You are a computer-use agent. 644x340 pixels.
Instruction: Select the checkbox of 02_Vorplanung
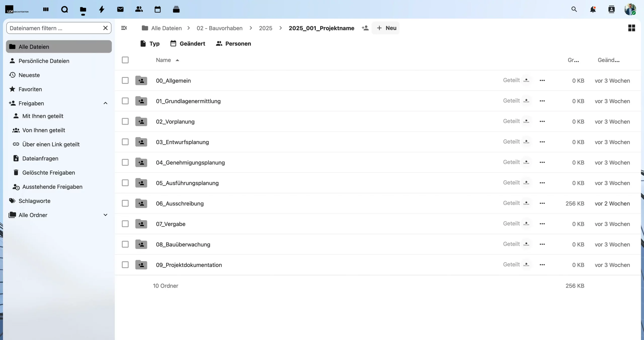(x=125, y=121)
